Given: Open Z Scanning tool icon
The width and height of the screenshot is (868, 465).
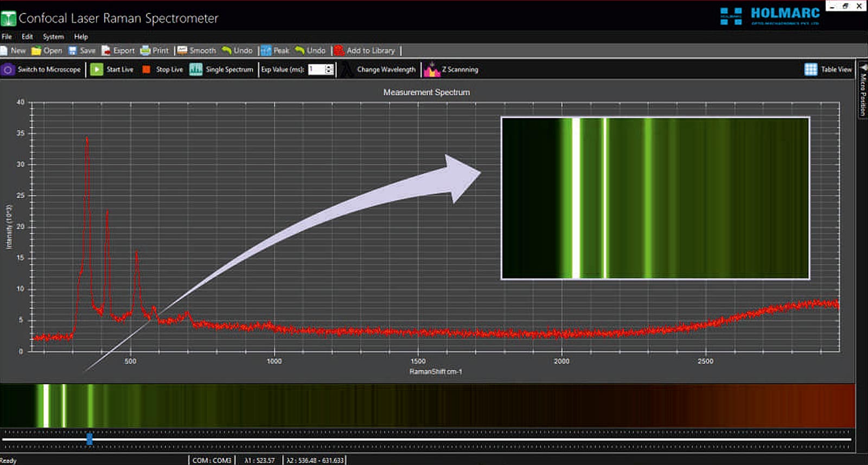Looking at the screenshot, I should click(x=432, y=69).
